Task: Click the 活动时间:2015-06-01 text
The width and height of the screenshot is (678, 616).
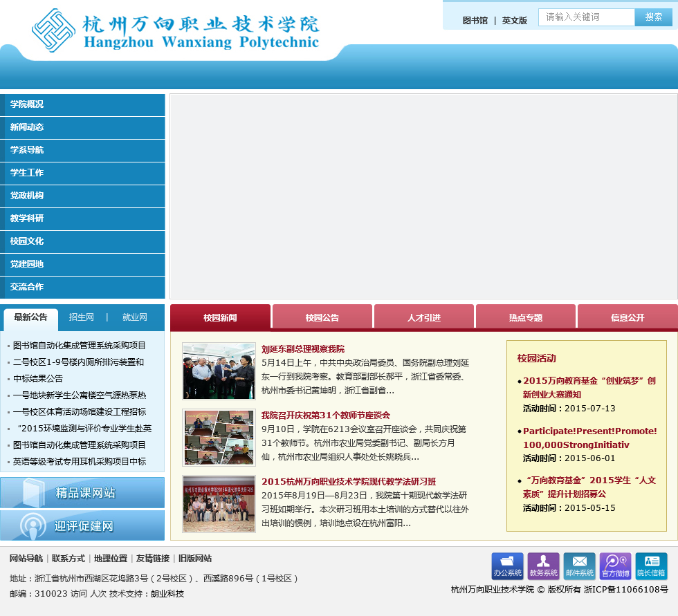Action: [569, 458]
